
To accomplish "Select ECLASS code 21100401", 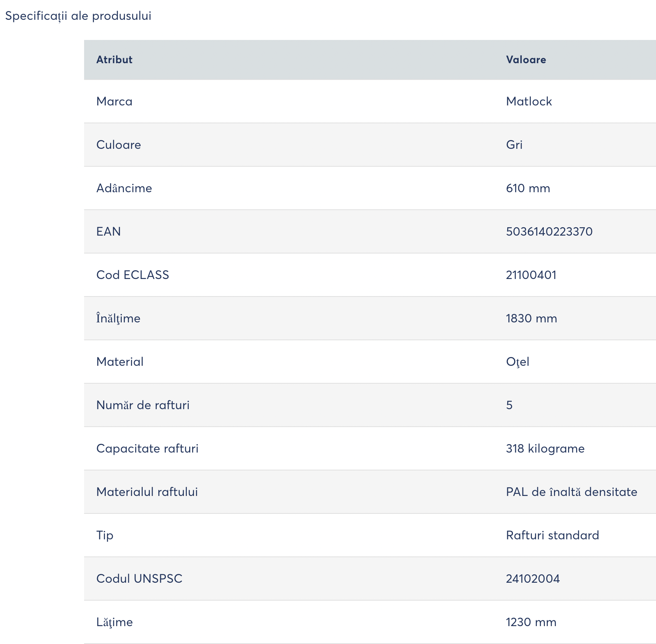I will tap(531, 275).
